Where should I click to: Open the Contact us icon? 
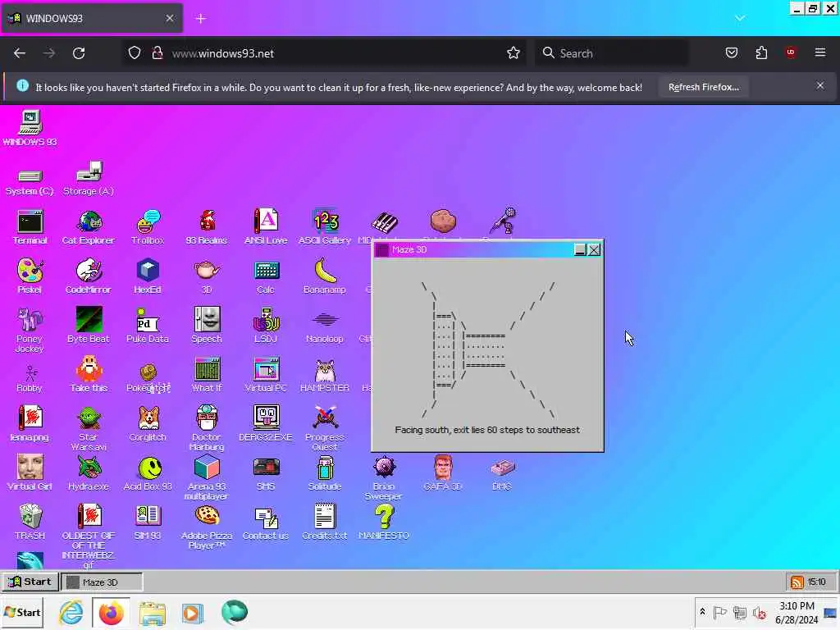tap(266, 523)
